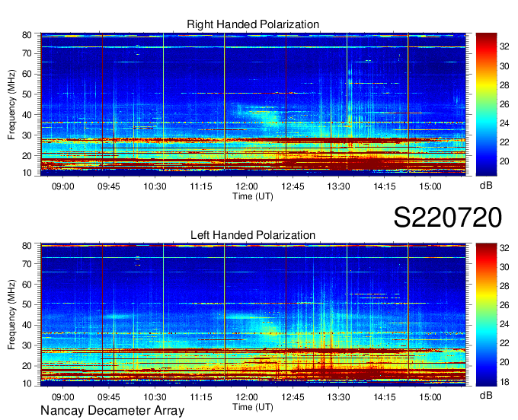The width and height of the screenshot is (518, 420).
Task: Click the 11:15 tick of Left Handed plot
Action: 201,397
